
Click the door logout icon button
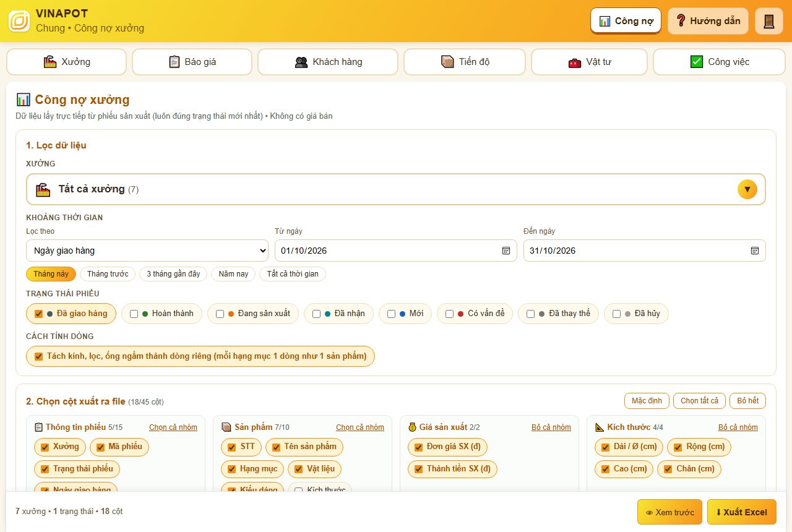pos(769,21)
